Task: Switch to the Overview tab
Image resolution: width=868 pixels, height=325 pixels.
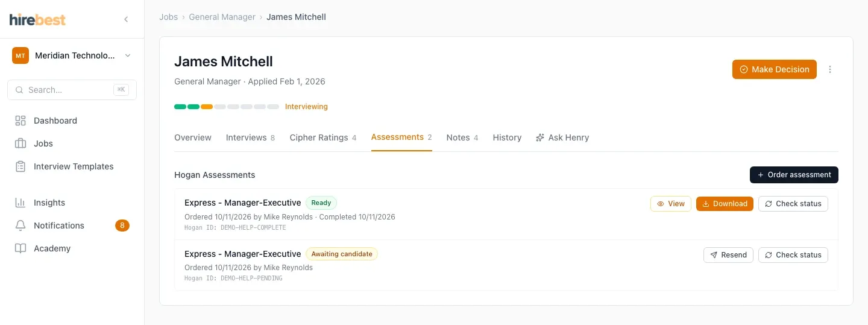Action: [x=193, y=137]
